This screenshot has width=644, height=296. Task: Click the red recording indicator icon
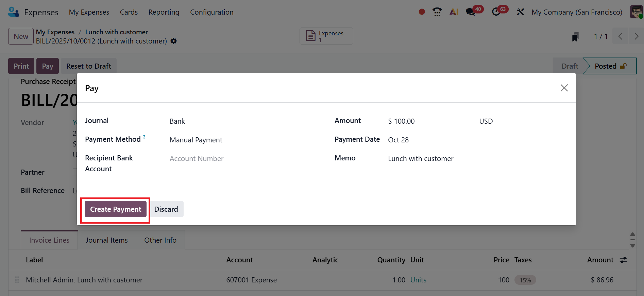pos(422,12)
